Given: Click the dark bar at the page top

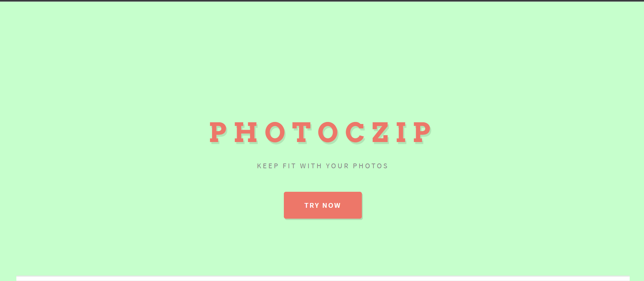Looking at the screenshot, I should click(x=322, y=1).
